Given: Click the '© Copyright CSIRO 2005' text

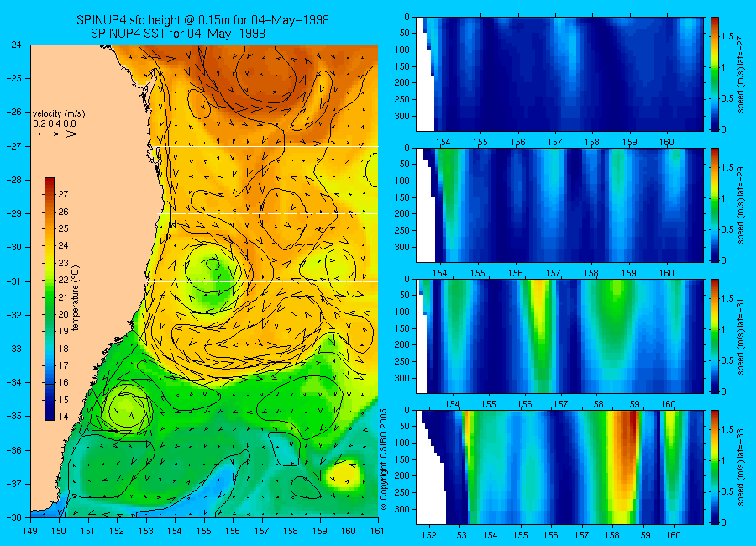Looking at the screenshot, I should point(383,459).
